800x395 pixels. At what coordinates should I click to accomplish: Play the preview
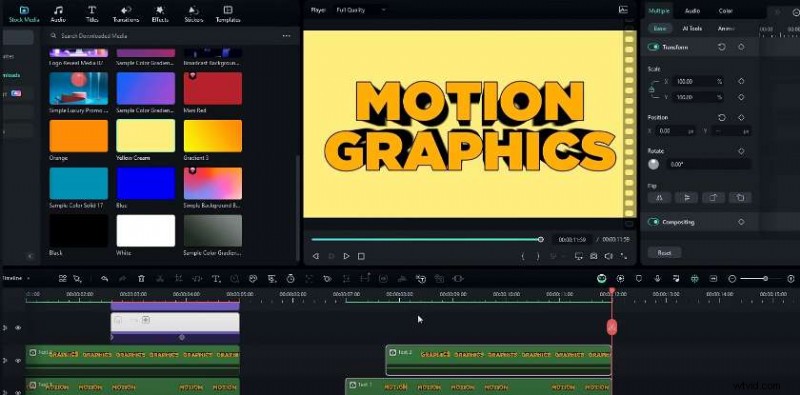346,256
